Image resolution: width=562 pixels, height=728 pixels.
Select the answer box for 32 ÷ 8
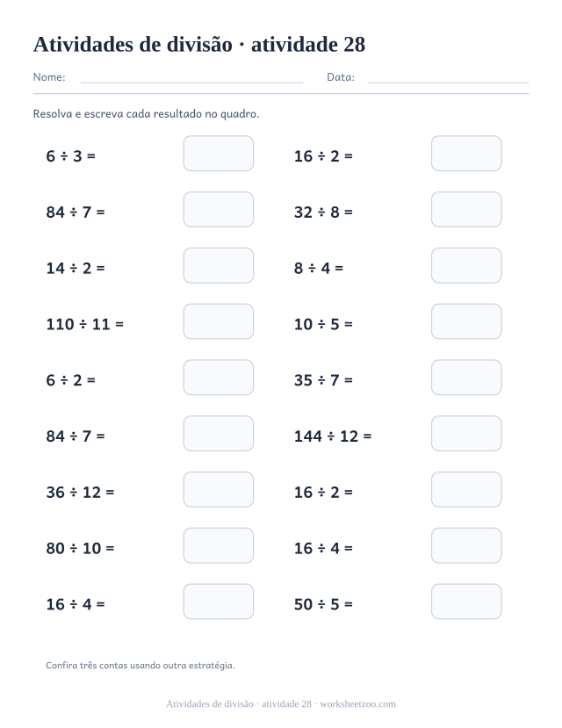466,209
